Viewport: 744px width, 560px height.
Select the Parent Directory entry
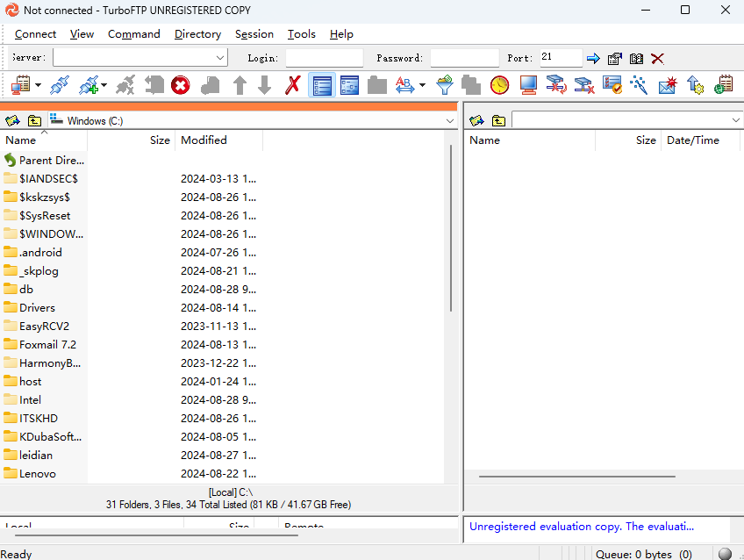click(44, 161)
